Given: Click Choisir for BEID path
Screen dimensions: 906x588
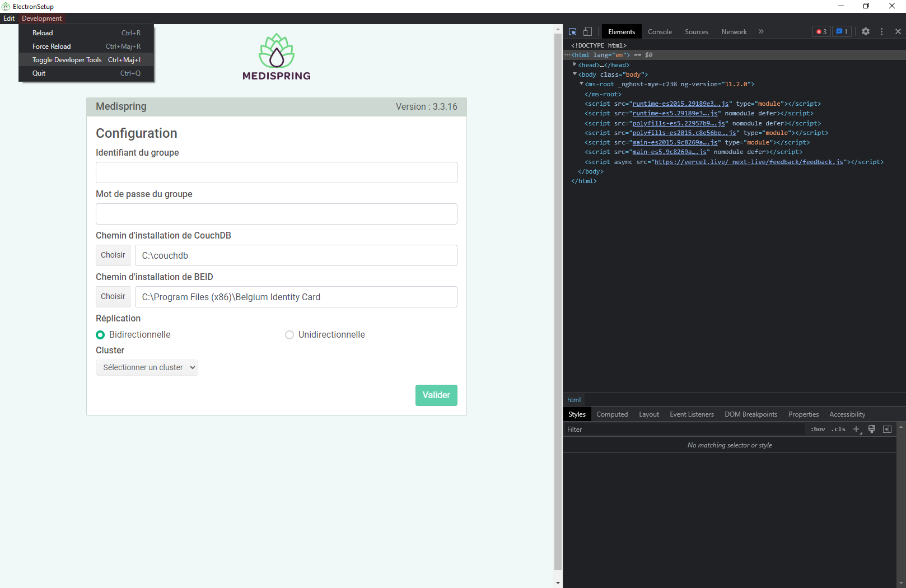Looking at the screenshot, I should [113, 297].
